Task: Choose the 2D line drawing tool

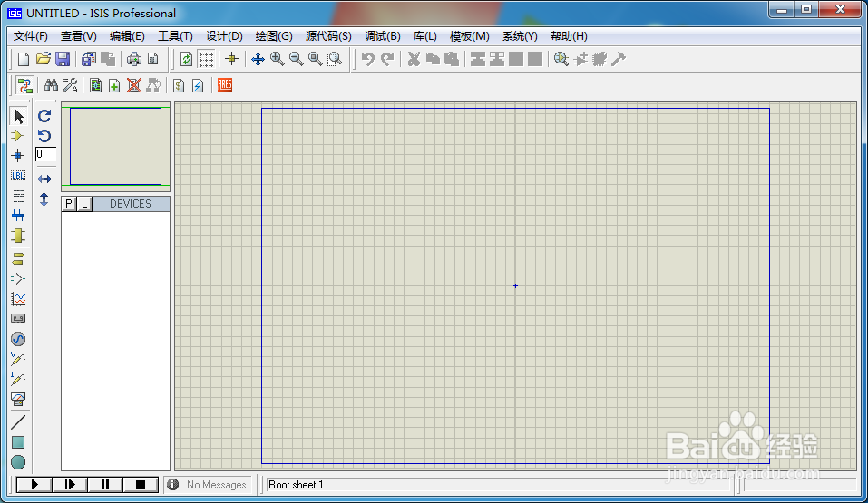Action: point(18,422)
